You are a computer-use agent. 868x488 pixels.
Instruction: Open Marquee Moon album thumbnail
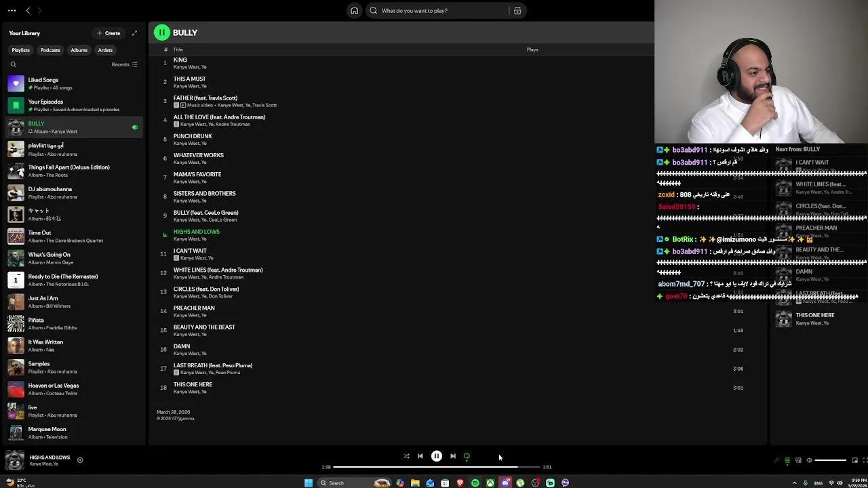coord(16,432)
